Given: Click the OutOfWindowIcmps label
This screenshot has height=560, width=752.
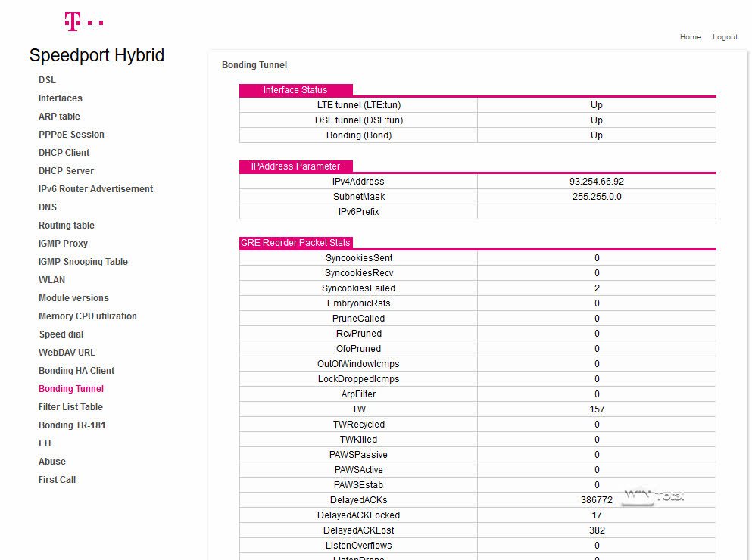Looking at the screenshot, I should point(359,364).
